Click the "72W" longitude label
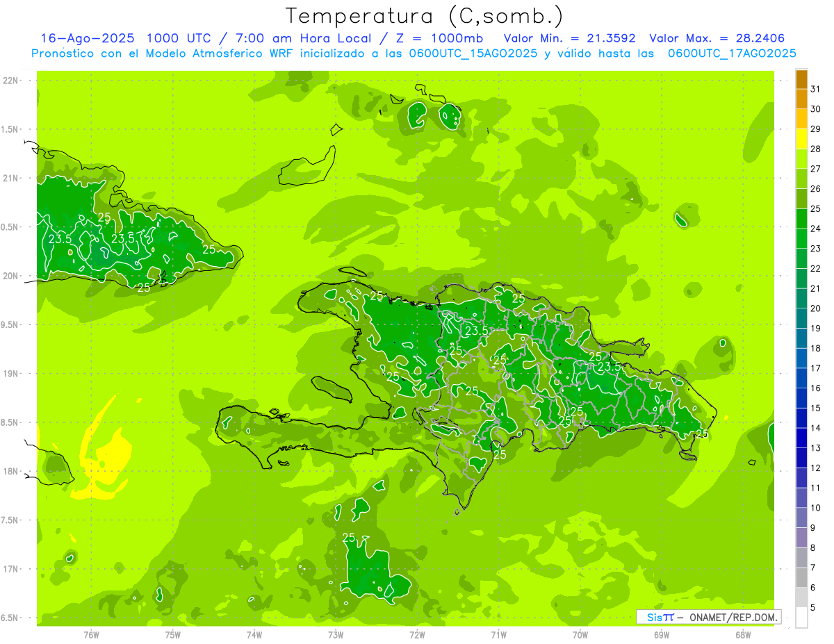Image resolution: width=834 pixels, height=644 pixels. pos(417,635)
